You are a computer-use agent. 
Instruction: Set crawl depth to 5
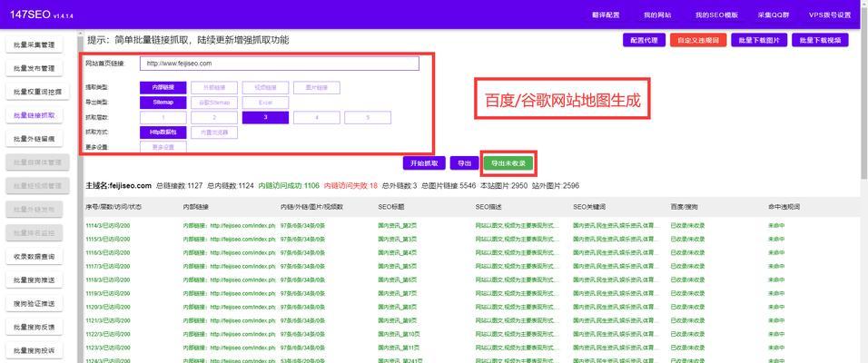pyautogui.click(x=368, y=117)
